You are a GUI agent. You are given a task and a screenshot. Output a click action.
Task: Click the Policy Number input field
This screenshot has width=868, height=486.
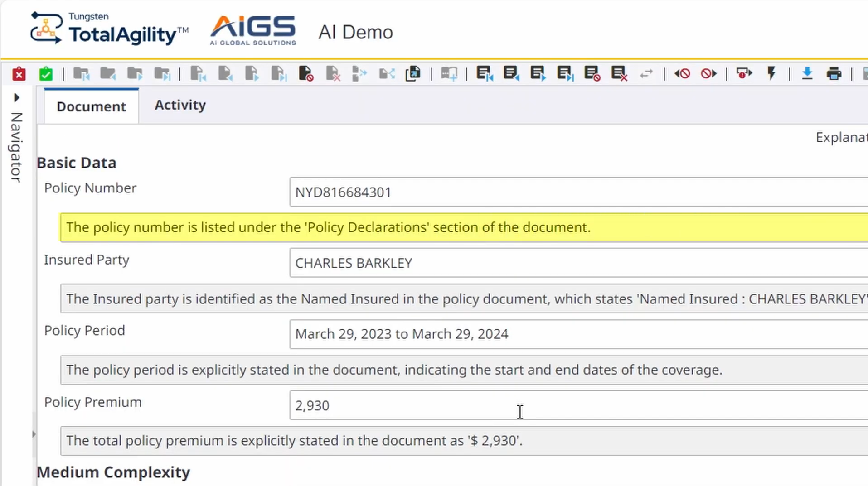click(576, 192)
